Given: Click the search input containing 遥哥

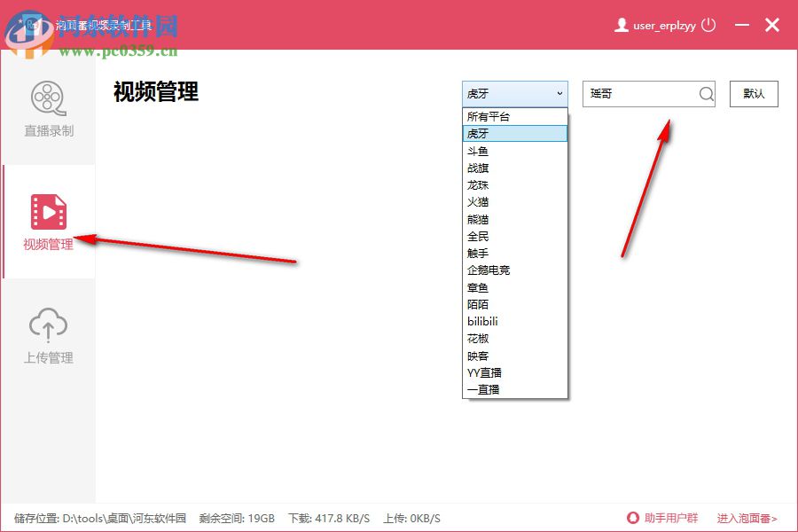Looking at the screenshot, I should coord(638,93).
